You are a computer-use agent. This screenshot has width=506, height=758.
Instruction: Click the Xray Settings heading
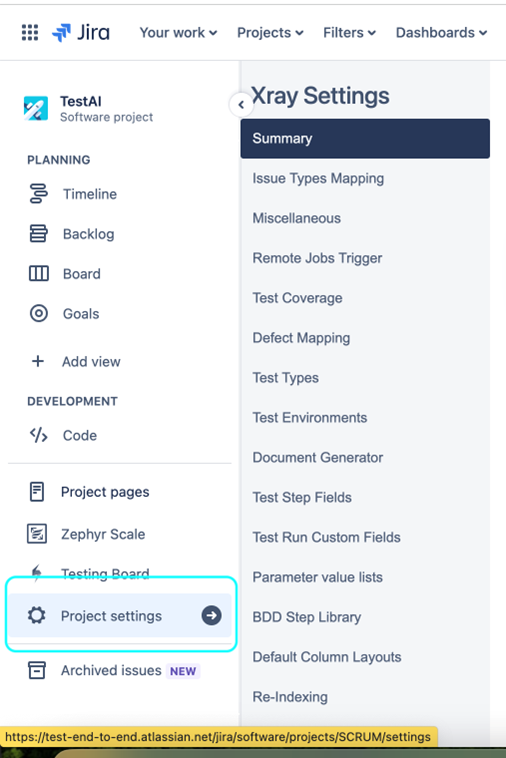tap(320, 96)
